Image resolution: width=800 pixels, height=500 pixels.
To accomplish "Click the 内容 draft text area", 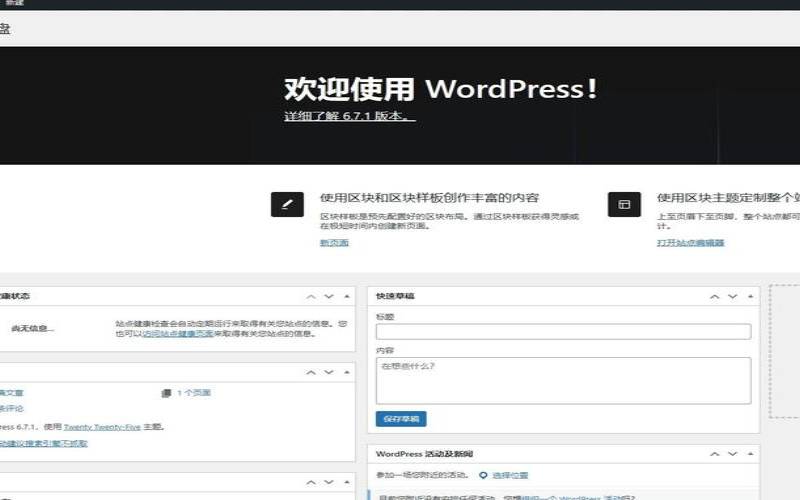I will (x=563, y=380).
